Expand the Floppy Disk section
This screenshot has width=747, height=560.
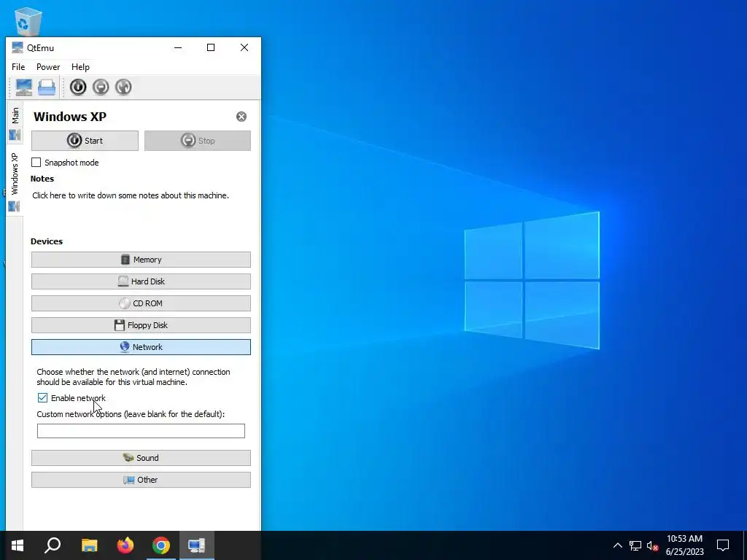pyautogui.click(x=141, y=325)
